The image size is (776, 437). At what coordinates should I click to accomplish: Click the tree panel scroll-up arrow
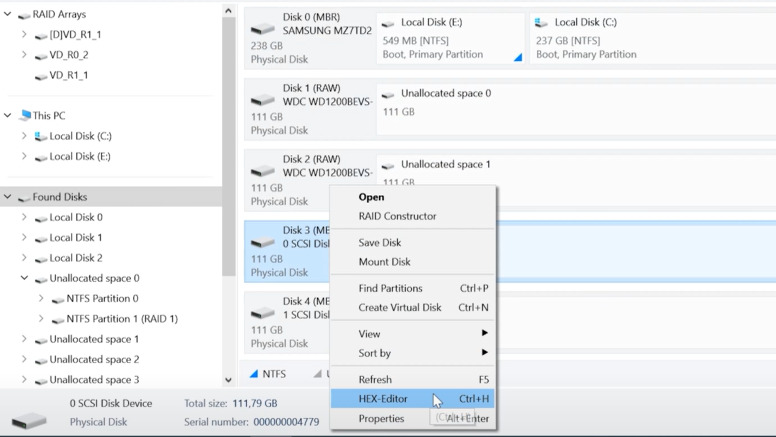[x=228, y=10]
